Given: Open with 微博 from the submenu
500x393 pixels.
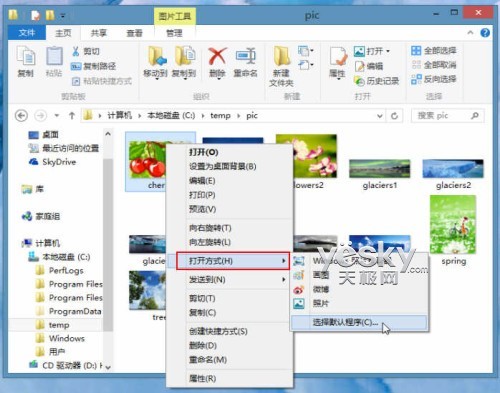Looking at the screenshot, I should (x=359, y=289).
